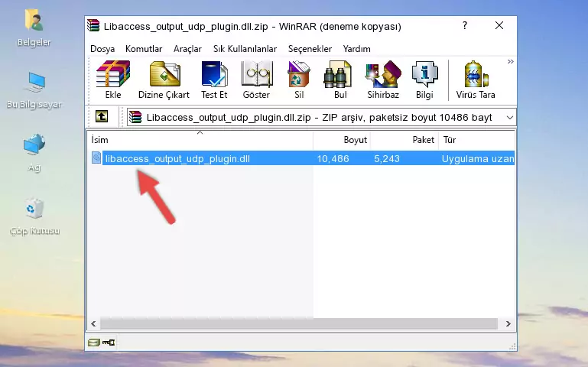This screenshot has width=588, height=367.
Task: Select Ağ network desktop icon
Action: pyautogui.click(x=34, y=153)
